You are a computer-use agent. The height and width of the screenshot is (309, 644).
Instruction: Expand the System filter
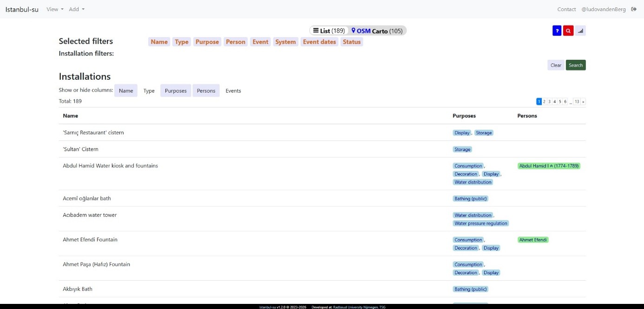pos(285,42)
